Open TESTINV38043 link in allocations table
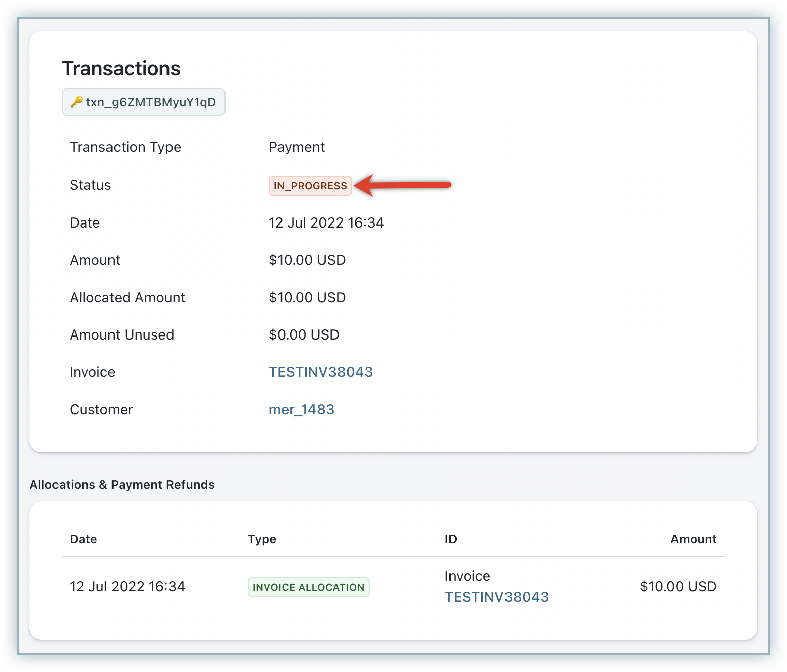Image resolution: width=787 pixels, height=672 pixels. tap(496, 597)
